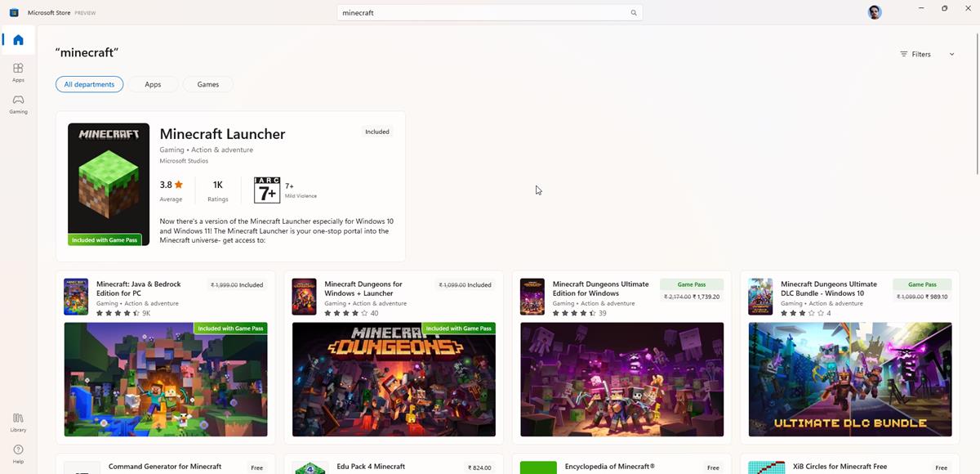This screenshot has width=980, height=474.
Task: Open the Minecraft Launcher title
Action: coord(222,134)
